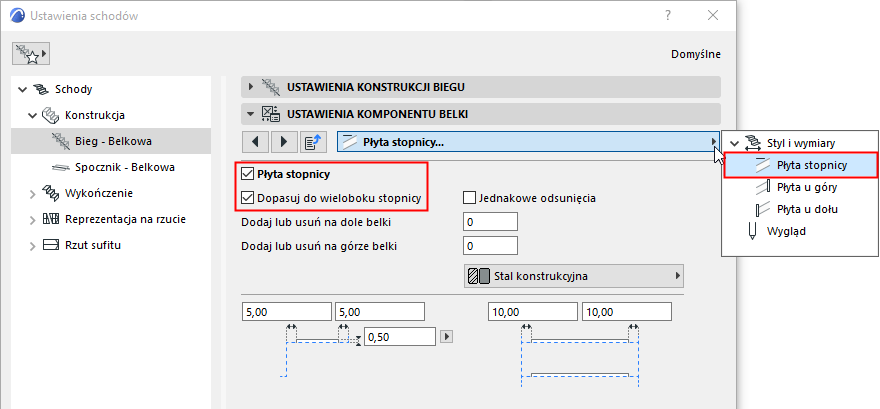Click the Wygląd pen icon
This screenshot has width=880, height=409.
point(753,231)
